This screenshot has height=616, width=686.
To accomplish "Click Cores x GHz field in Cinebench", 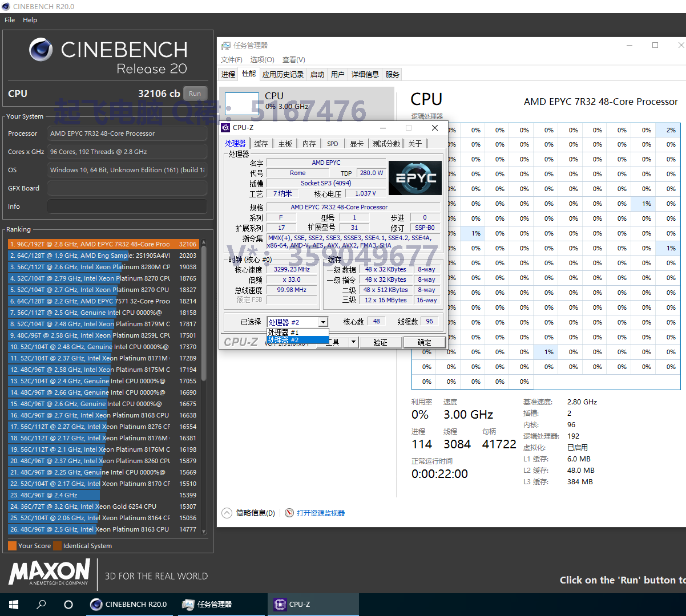I will click(x=127, y=152).
